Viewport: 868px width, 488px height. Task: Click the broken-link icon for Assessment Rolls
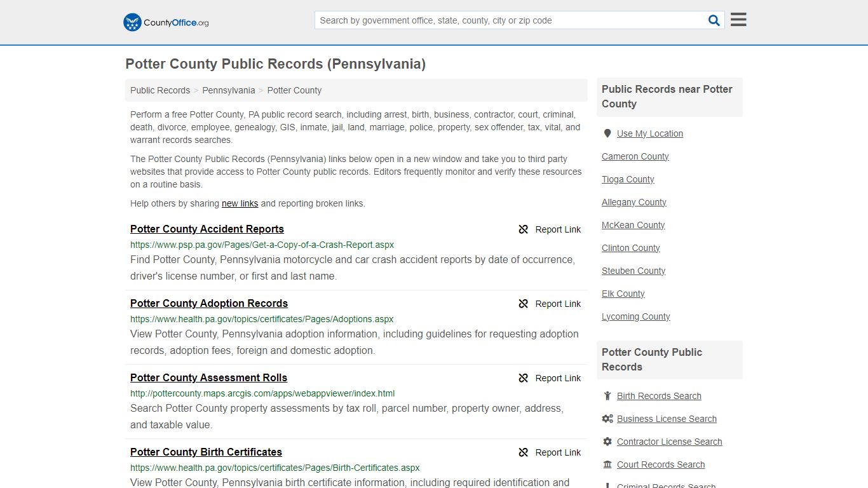coord(524,378)
